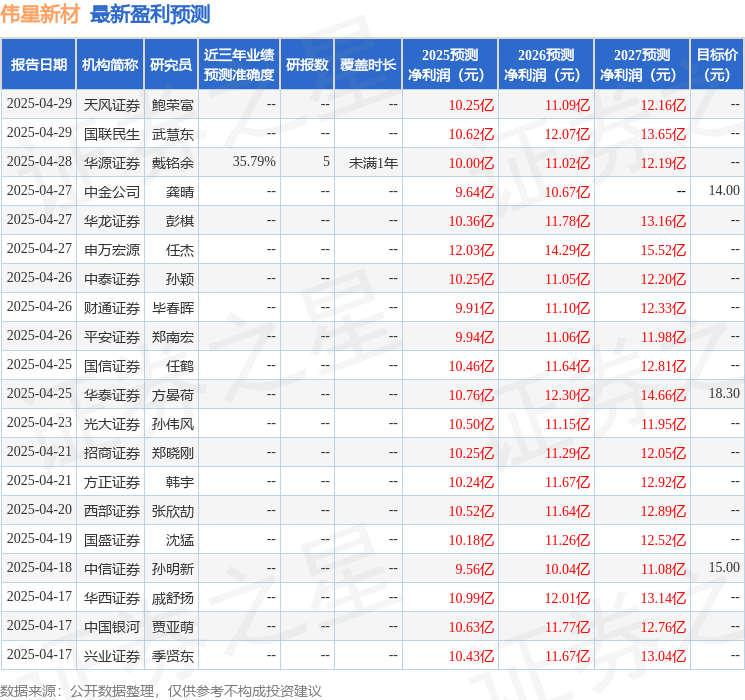Select the 最新盈利预测 heading
This screenshot has width=745, height=700.
150,14
